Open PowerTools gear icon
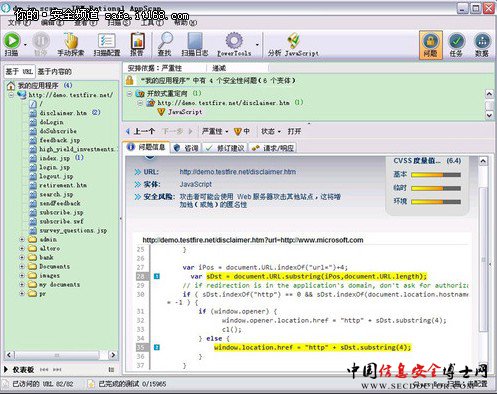The image size is (497, 394). coord(234,41)
